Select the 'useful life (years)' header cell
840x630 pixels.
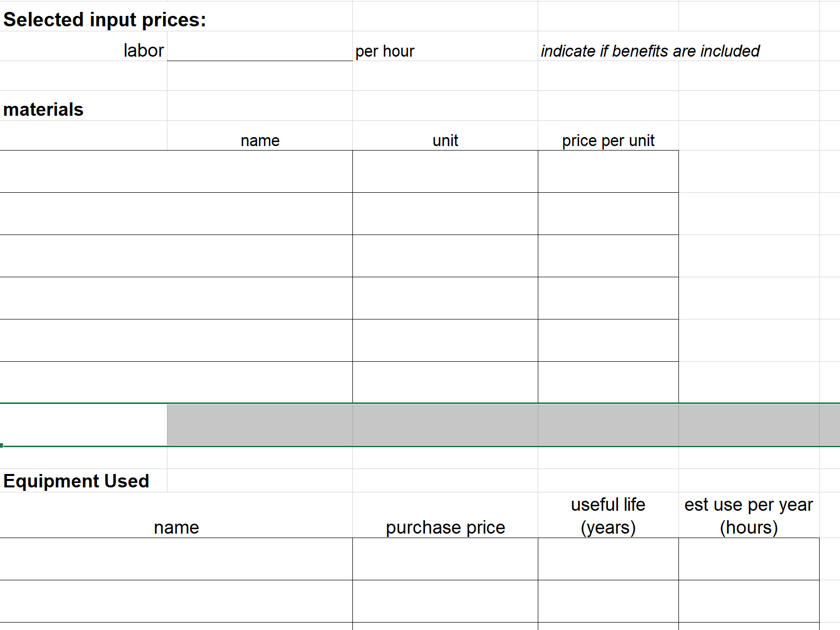608,515
